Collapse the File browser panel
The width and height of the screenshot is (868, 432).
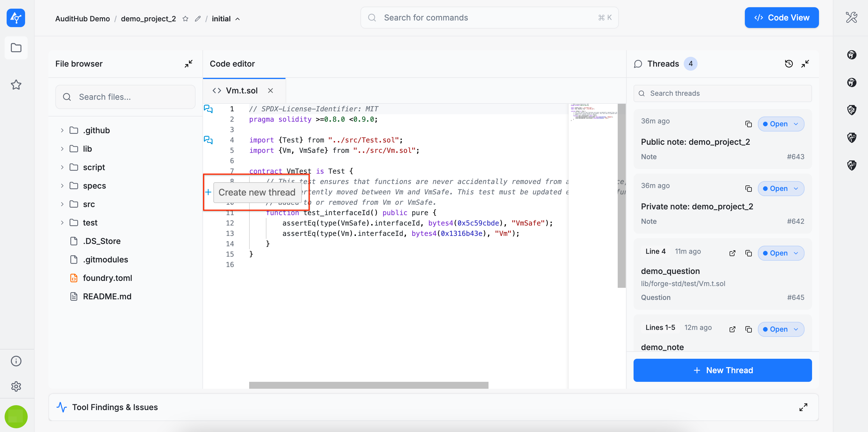tap(188, 64)
